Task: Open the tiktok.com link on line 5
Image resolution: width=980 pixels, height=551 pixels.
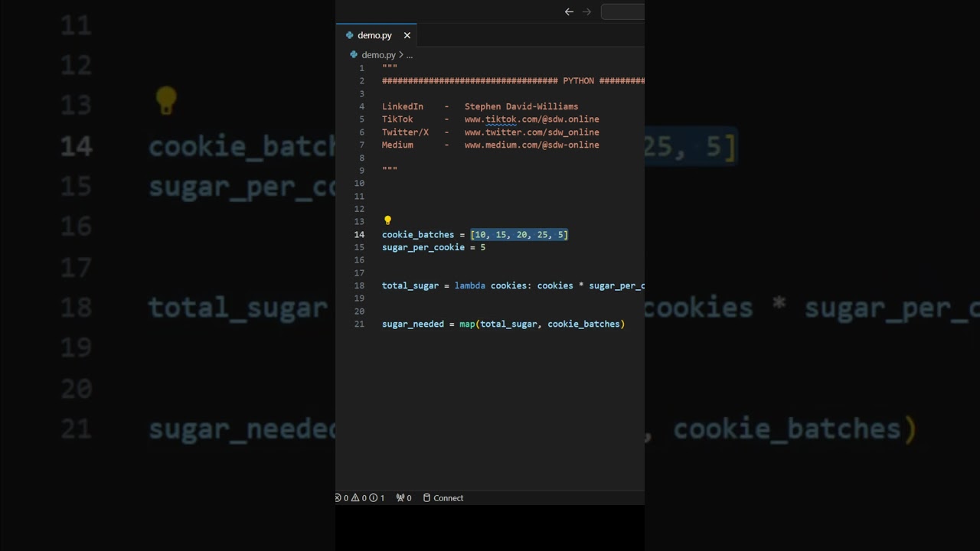Action: (531, 119)
